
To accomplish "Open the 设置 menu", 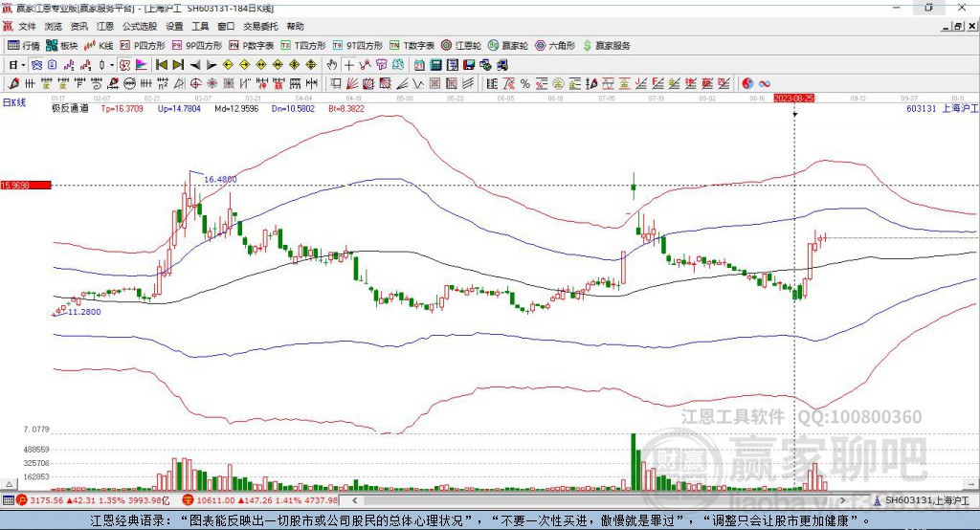I will click(174, 26).
